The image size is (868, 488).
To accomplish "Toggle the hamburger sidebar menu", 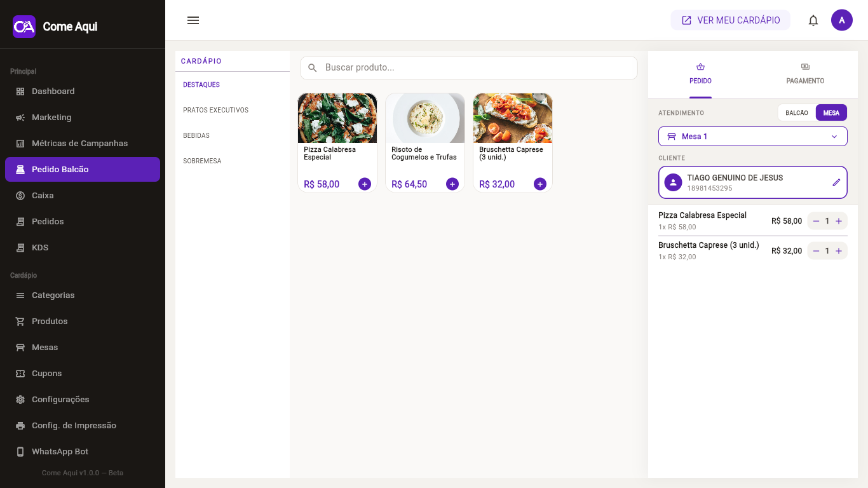I will point(193,20).
